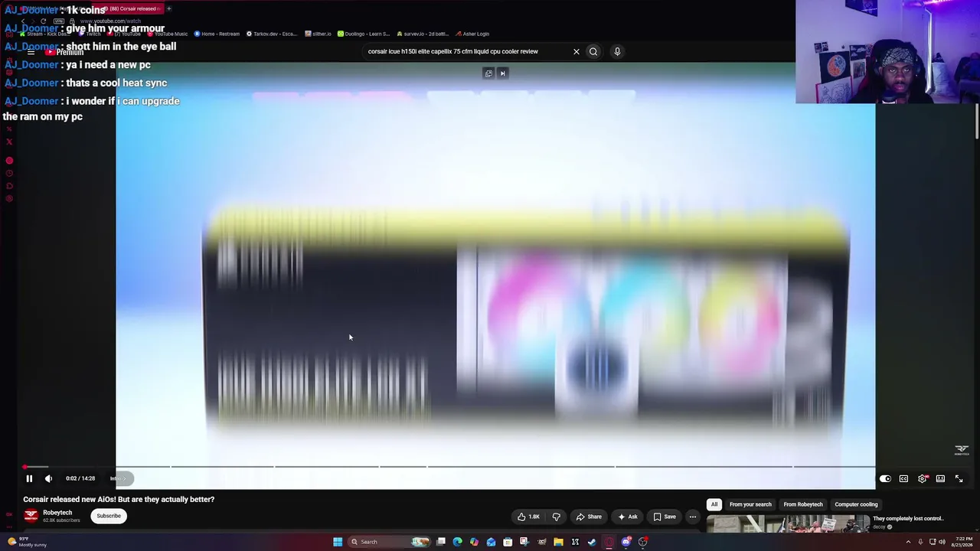Image resolution: width=980 pixels, height=551 pixels.
Task: Open Microsoft Store from taskbar
Action: pos(508,542)
